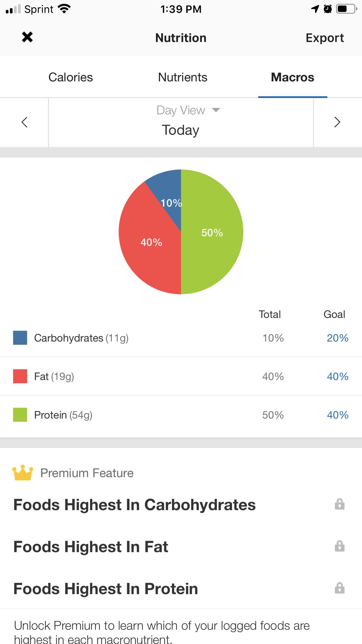Tap the Today date label

coord(181,130)
